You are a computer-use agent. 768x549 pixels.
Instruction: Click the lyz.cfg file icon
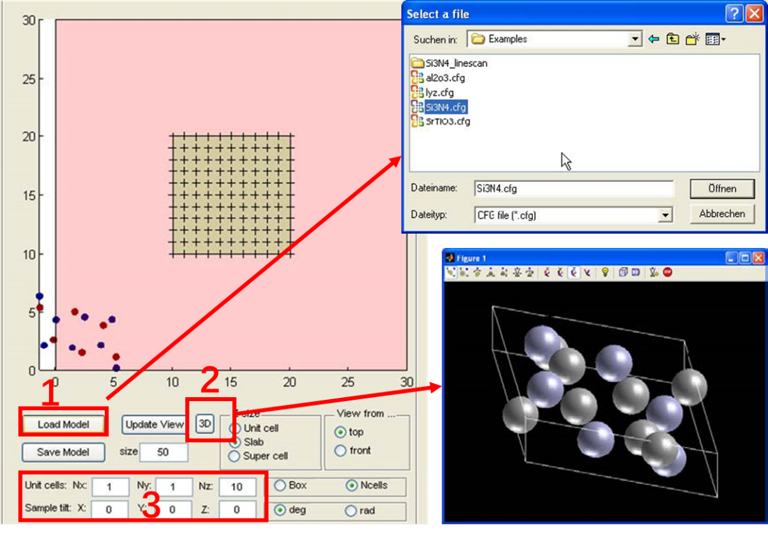click(417, 92)
